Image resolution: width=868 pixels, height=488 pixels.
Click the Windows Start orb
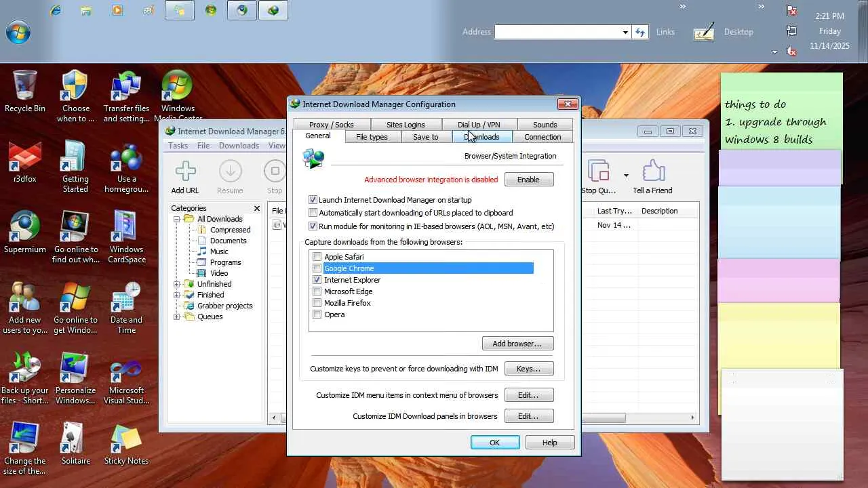pos(18,32)
